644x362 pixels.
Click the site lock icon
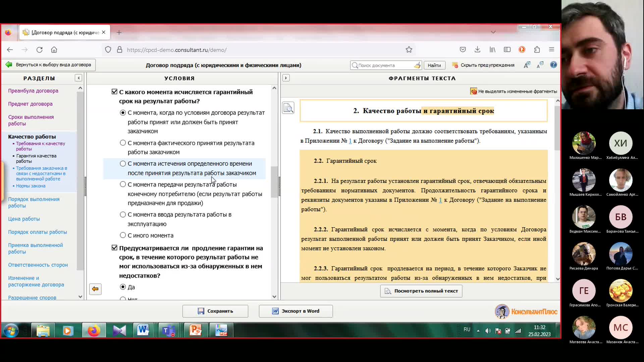(119, 50)
